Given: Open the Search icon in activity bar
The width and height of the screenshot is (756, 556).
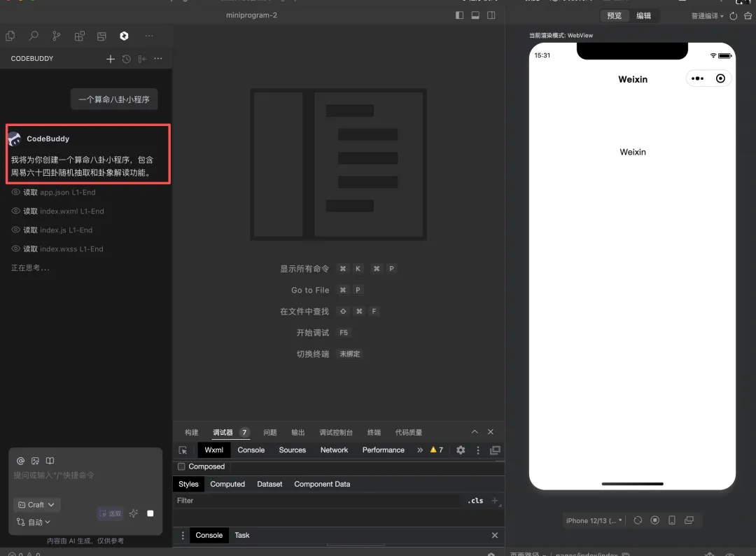Looking at the screenshot, I should tap(34, 36).
